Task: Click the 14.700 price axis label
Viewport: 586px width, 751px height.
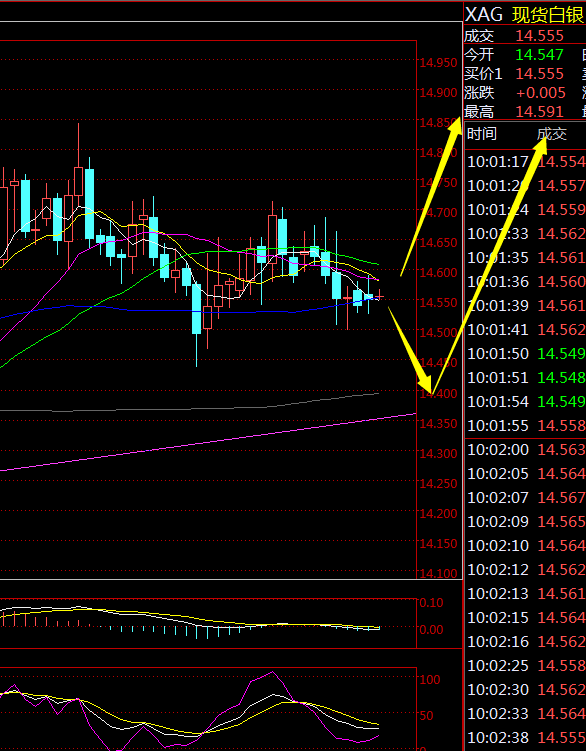Action: pyautogui.click(x=438, y=212)
